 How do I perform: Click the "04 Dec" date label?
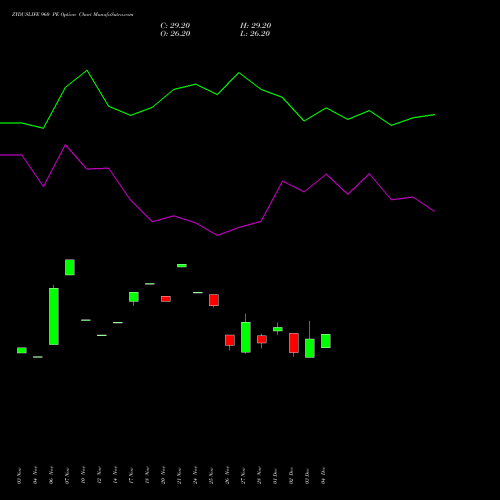click(323, 475)
